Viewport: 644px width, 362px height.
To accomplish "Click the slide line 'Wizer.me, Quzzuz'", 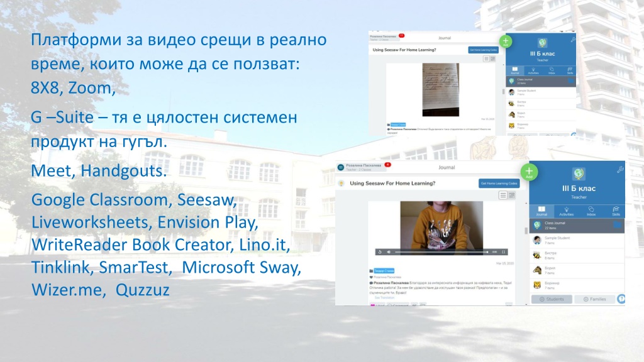I will pyautogui.click(x=101, y=290).
